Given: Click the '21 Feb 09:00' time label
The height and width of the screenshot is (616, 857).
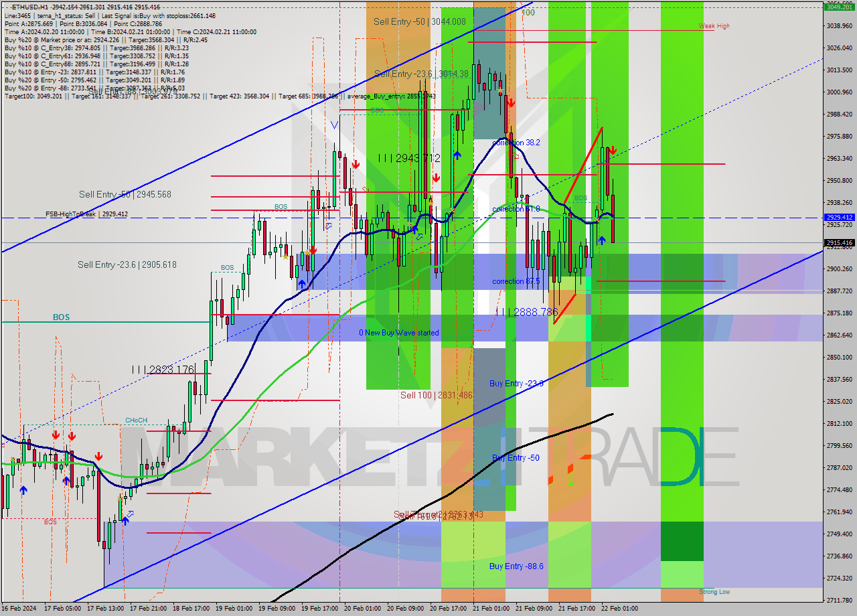Looking at the screenshot, I should 534,609.
